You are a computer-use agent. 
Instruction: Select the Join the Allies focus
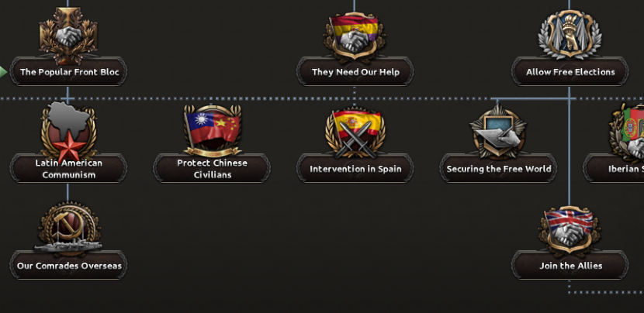570,266
